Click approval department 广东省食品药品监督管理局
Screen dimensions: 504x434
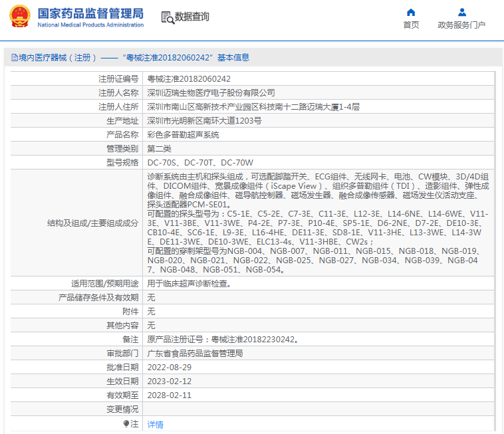195,354
